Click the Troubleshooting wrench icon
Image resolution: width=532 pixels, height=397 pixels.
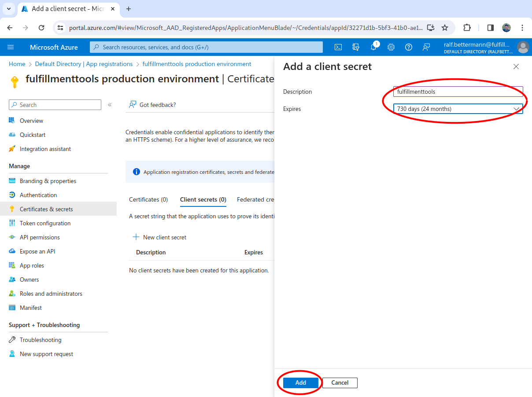point(12,340)
